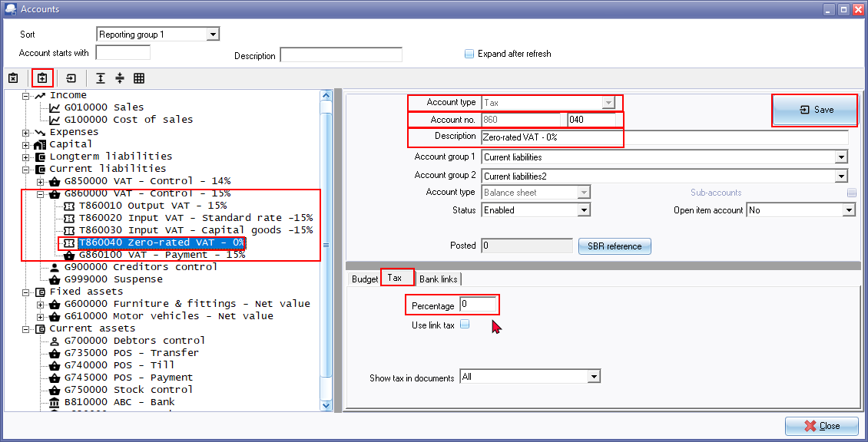This screenshot has width=868, height=442.
Task: Click the SBR reference button
Action: 615,246
